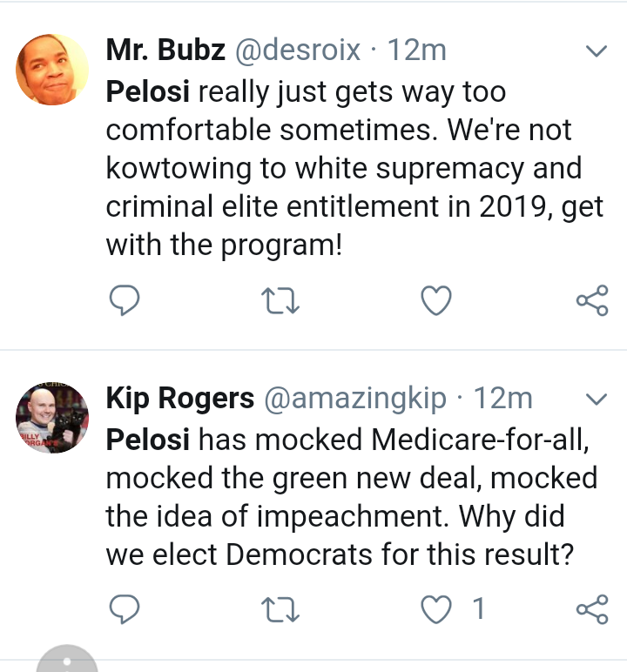The height and width of the screenshot is (672, 627).
Task: Retweet Mr. Bubz's Pelosi tweet
Action: [280, 301]
